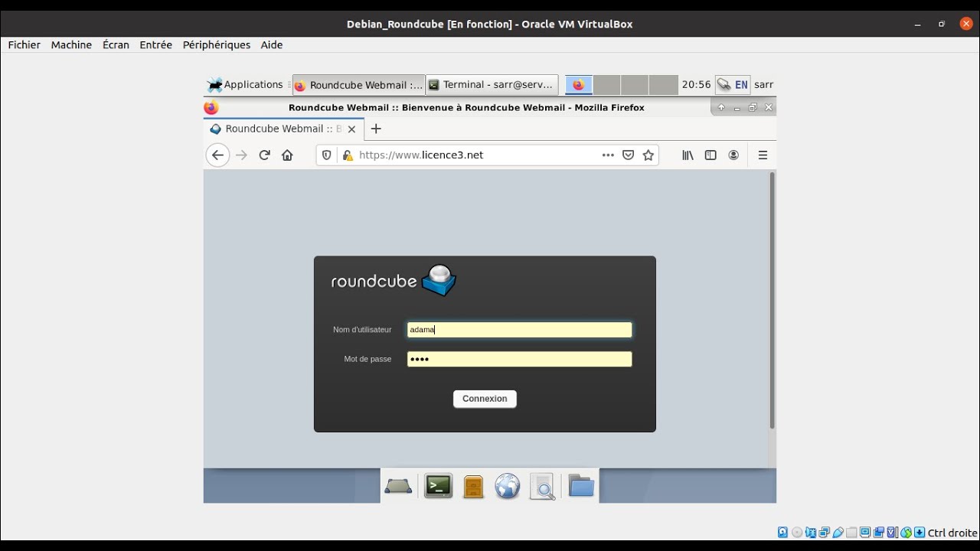Go back with Firefox back arrow
980x551 pixels.
[x=217, y=155]
